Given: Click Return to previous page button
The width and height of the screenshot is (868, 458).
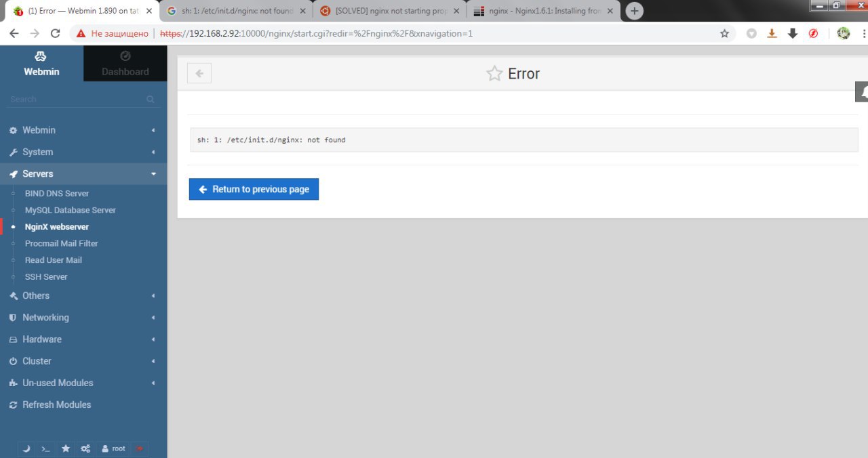Looking at the screenshot, I should pos(254,189).
